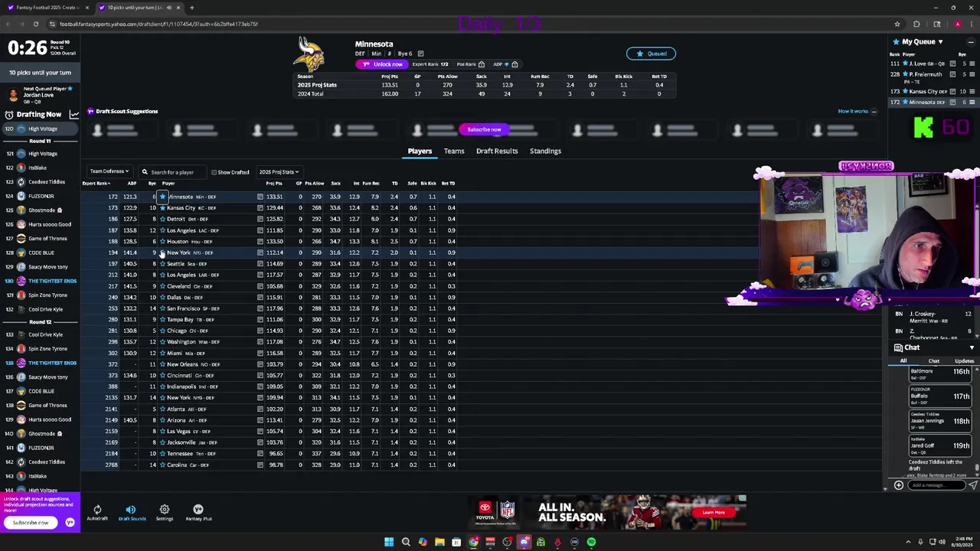
Task: Open the Fantasy Plus icon
Action: (x=198, y=510)
